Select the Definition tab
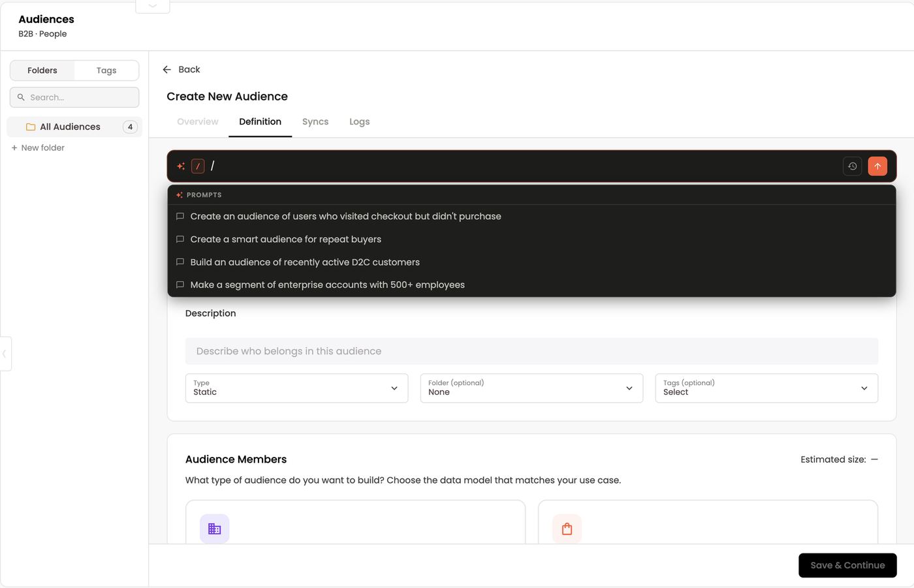Screen dimensions: 914x588 click(260, 121)
